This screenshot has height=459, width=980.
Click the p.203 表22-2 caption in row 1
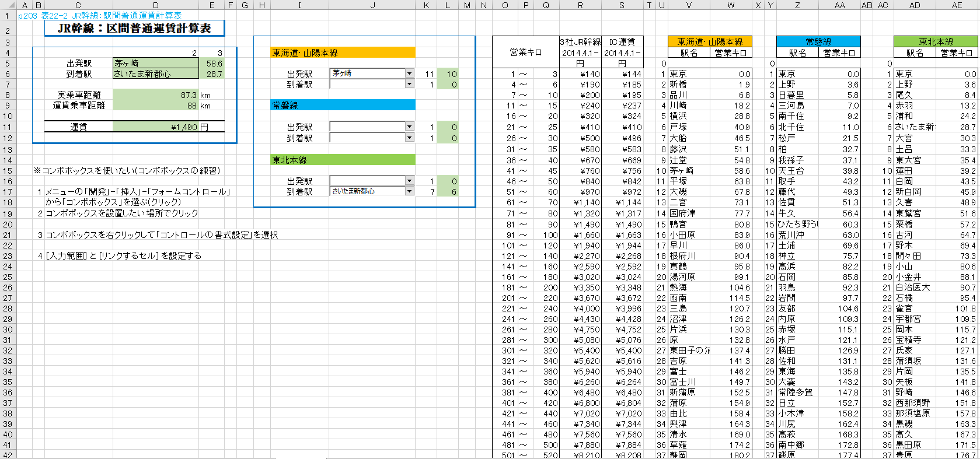tap(100, 16)
